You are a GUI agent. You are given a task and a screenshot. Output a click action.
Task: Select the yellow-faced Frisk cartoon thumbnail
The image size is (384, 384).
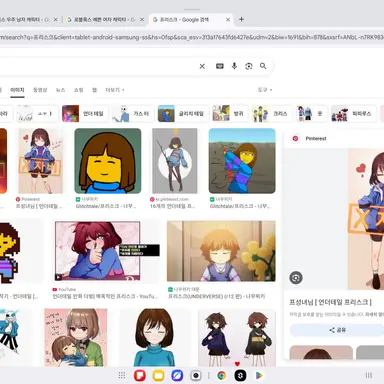coord(108,161)
